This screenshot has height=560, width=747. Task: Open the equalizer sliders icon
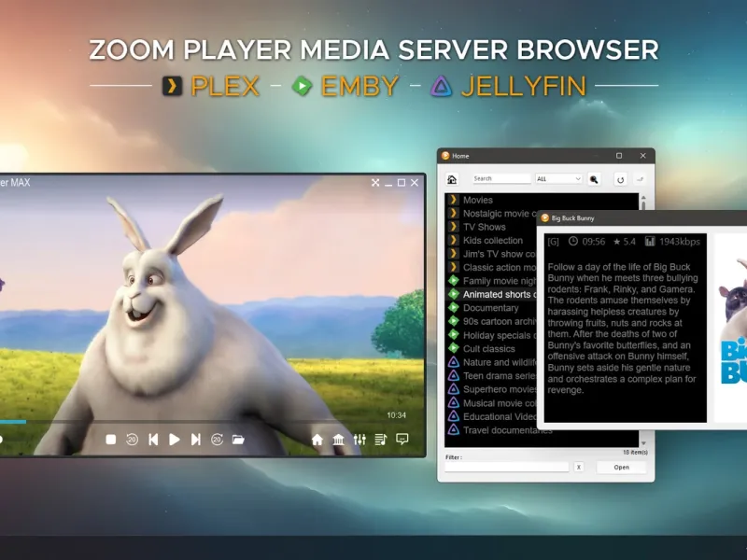point(359,440)
